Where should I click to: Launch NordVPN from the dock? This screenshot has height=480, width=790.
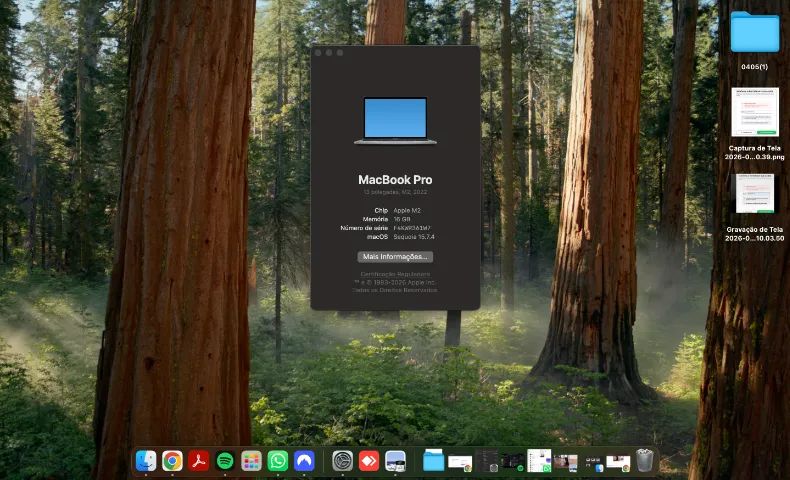click(x=304, y=460)
